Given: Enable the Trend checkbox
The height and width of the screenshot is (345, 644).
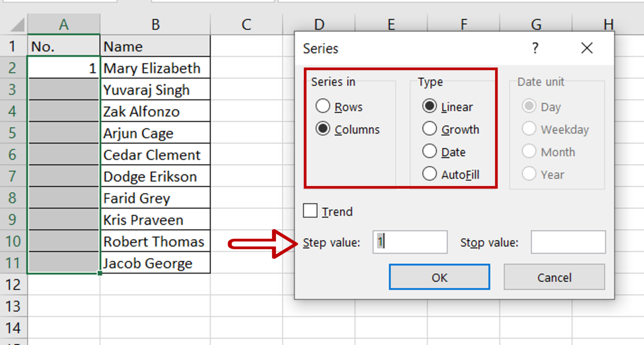Looking at the screenshot, I should click(310, 211).
